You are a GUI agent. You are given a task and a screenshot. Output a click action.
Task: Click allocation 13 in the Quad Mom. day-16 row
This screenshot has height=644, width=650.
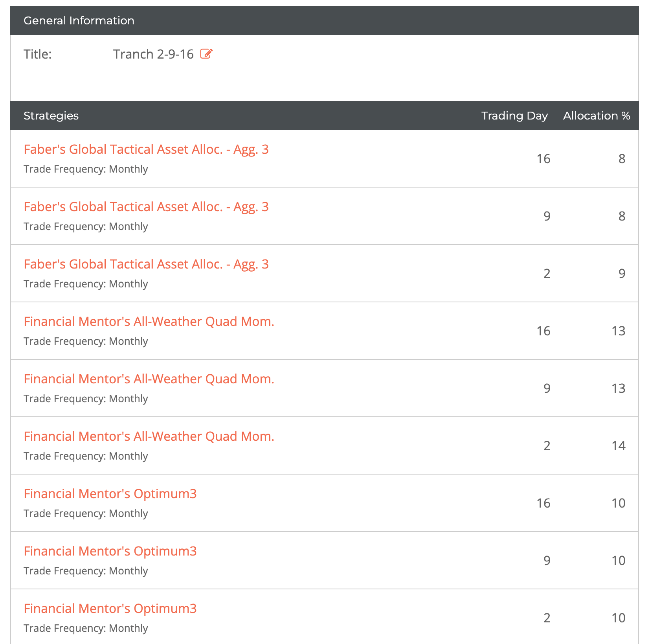tap(618, 331)
